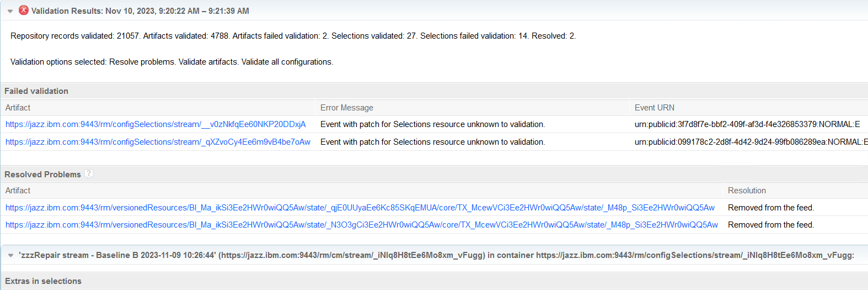This screenshot has width=868, height=290.
Task: Select the Event URN cell starting with 3f7d8f7e
Action: click(747, 124)
